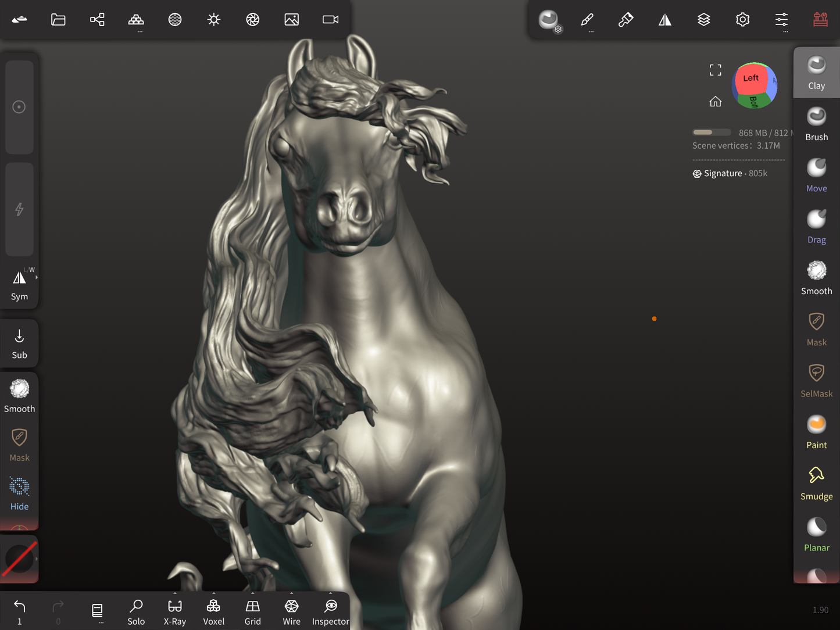Activate the Paint tool
This screenshot has height=630, width=840.
tap(816, 432)
